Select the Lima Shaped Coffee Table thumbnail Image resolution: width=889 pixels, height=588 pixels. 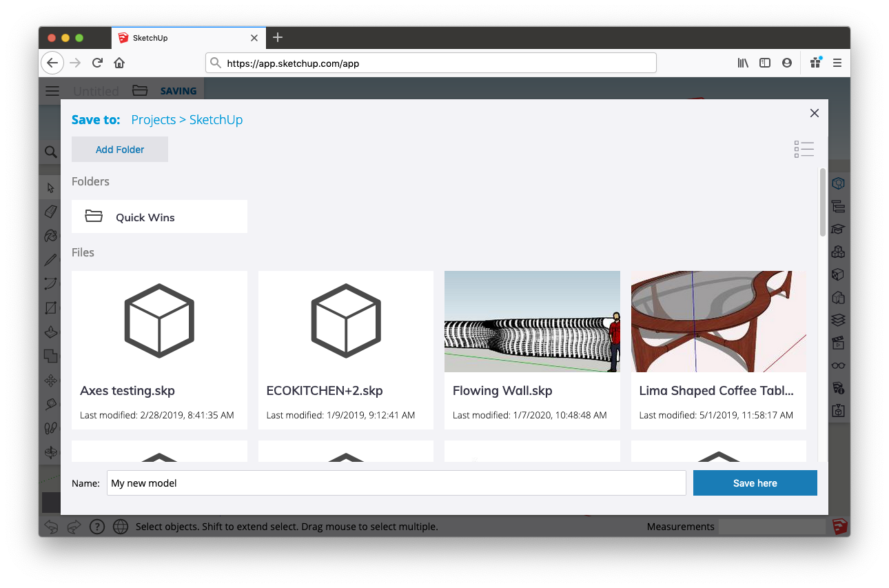pos(719,321)
